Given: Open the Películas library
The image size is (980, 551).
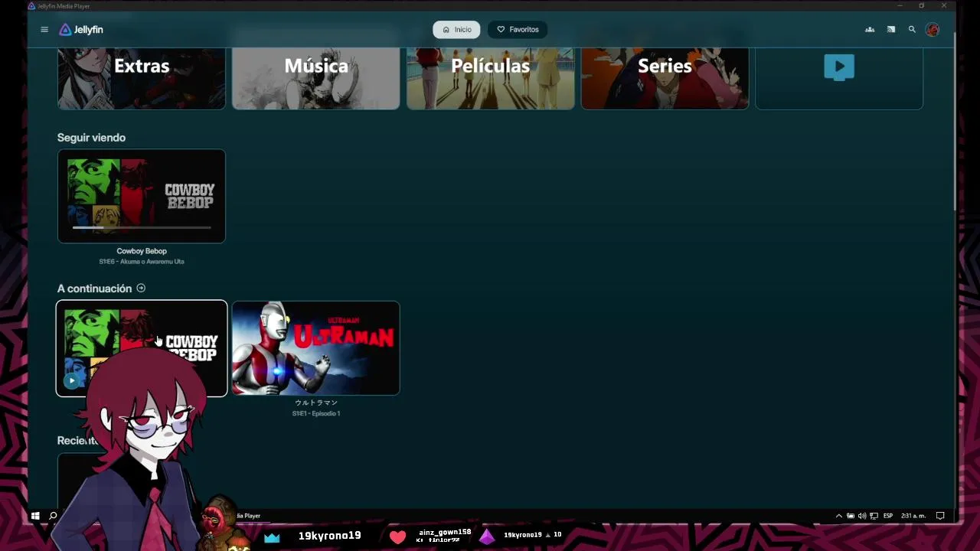Looking at the screenshot, I should 491,78.
